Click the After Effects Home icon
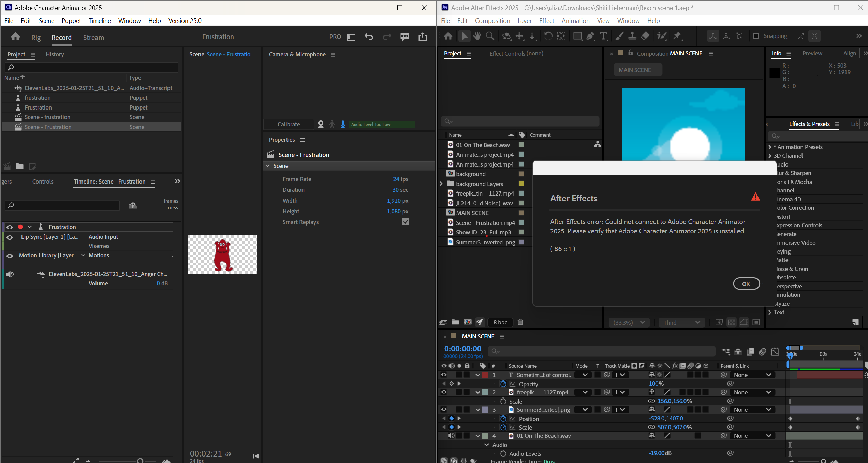The image size is (868, 463). pyautogui.click(x=448, y=36)
